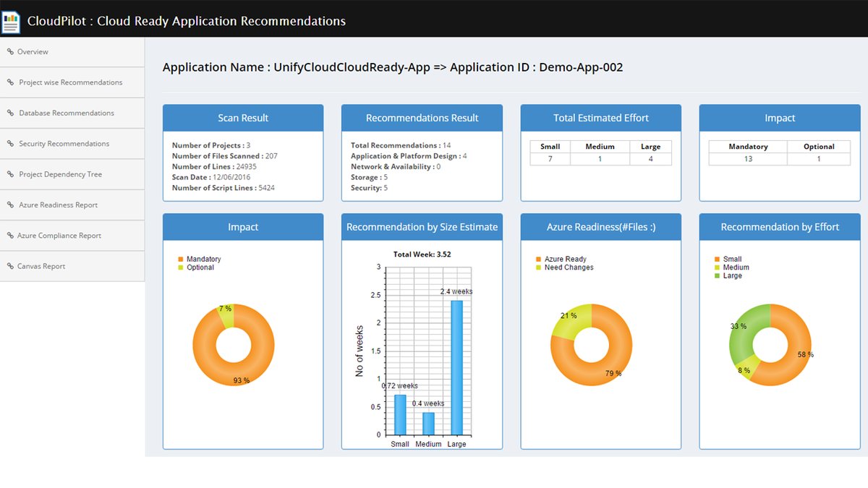Click the CloudPilot logo icon

click(x=11, y=22)
